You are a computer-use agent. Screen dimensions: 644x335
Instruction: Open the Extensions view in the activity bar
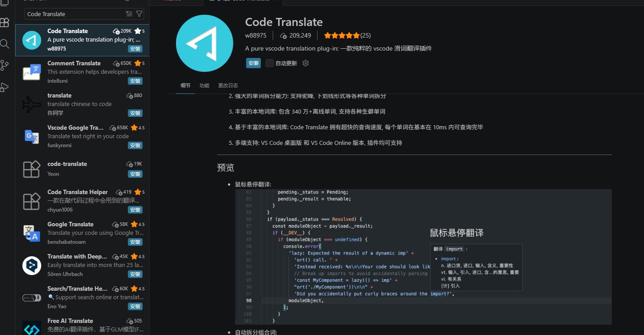tap(4, 22)
